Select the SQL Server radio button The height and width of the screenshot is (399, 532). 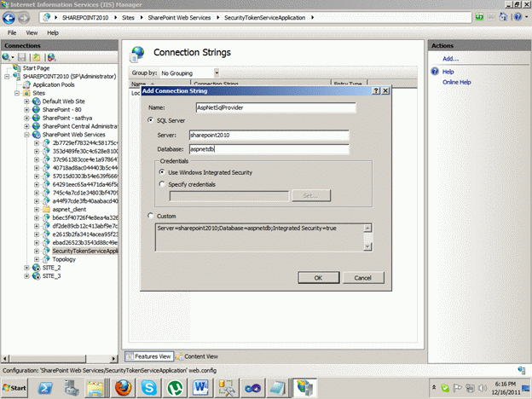[x=150, y=120]
